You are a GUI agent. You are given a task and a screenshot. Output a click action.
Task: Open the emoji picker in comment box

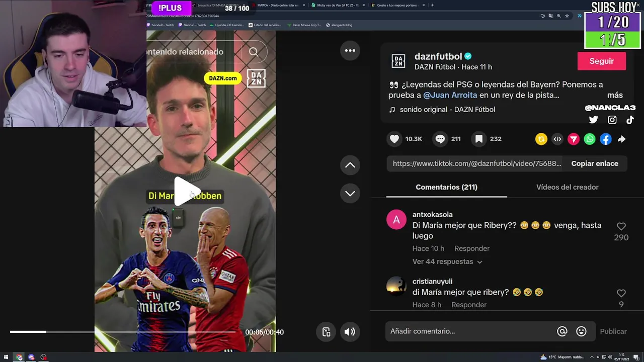click(581, 331)
